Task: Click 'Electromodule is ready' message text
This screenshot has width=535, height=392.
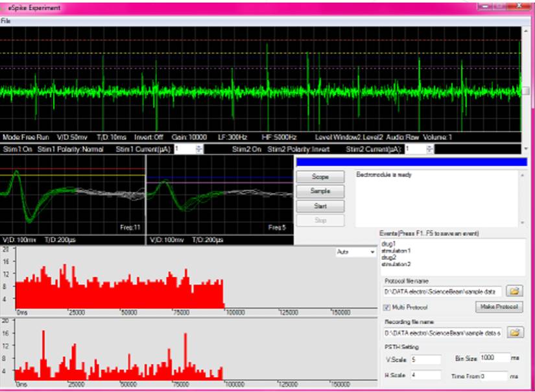Action: (x=384, y=174)
